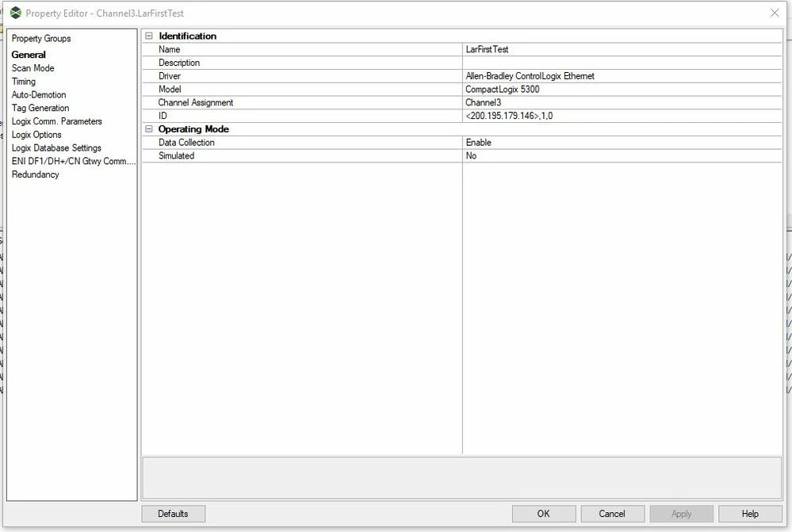The height and width of the screenshot is (532, 792).
Task: Open the Logix Options property group
Action: [36, 135]
